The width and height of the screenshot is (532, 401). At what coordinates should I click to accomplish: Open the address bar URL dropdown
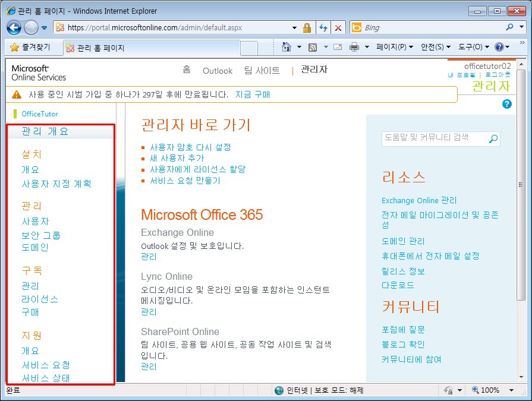point(294,28)
